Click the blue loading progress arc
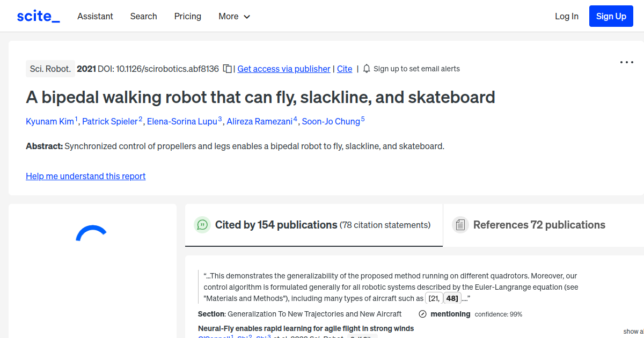This screenshot has height=338, width=644. [92, 232]
